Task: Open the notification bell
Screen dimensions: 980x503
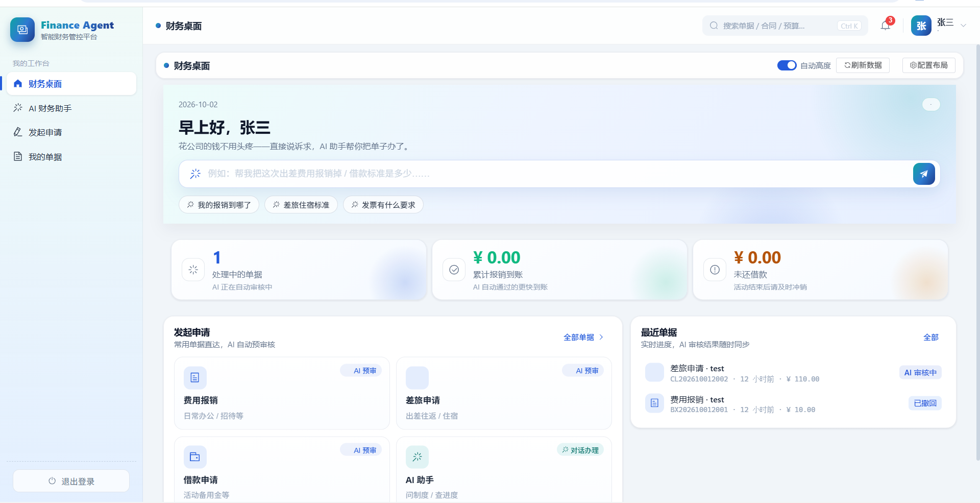Action: (x=886, y=26)
